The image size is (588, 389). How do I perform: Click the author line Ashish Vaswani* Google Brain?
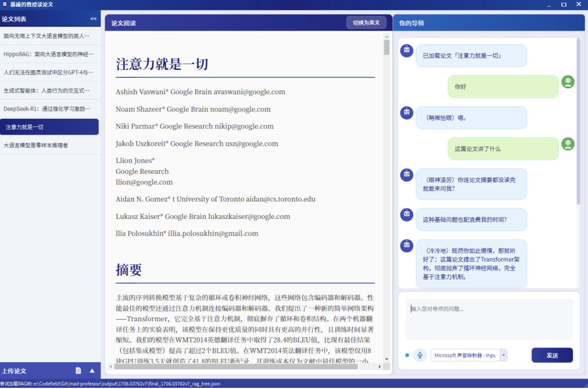200,92
